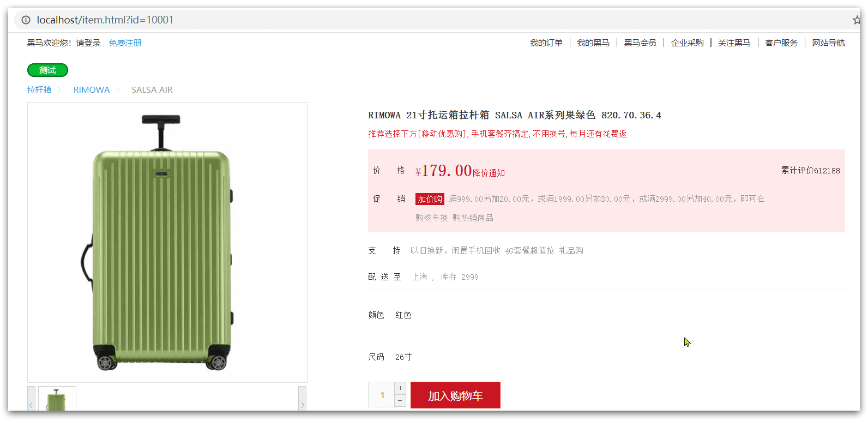868x421 pixels.
Task: Select the 26寸 size option
Action: point(403,357)
